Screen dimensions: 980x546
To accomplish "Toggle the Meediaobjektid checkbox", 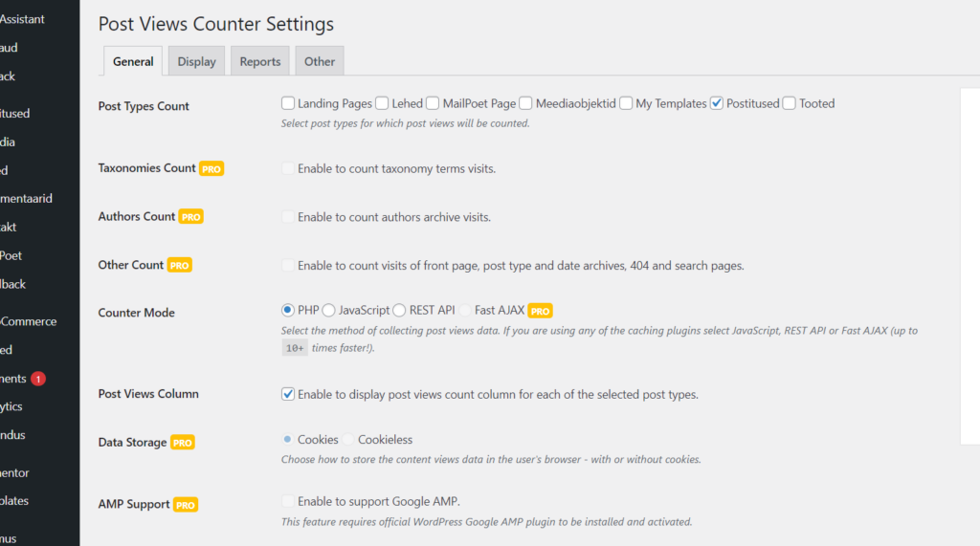I will click(x=526, y=103).
